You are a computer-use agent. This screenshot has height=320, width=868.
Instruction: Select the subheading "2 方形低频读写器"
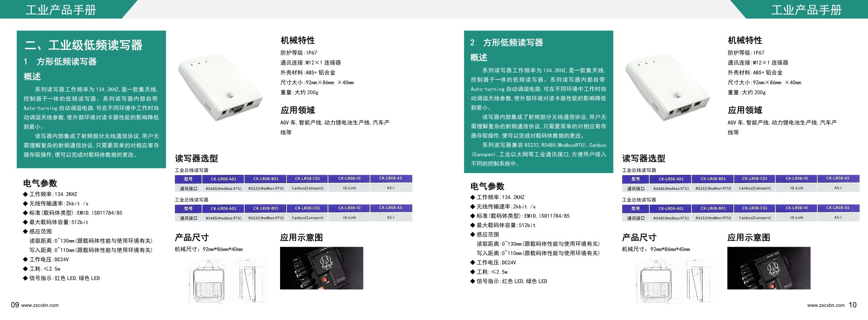507,43
